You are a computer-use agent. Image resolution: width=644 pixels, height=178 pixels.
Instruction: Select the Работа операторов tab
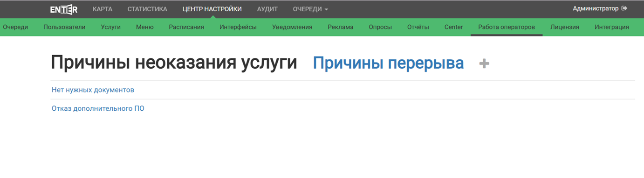click(x=507, y=27)
